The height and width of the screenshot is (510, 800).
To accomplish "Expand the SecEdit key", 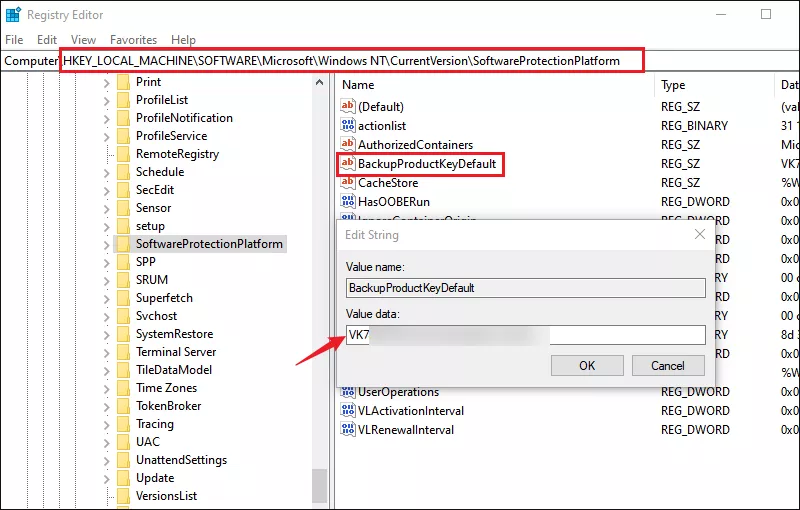I will click(106, 190).
